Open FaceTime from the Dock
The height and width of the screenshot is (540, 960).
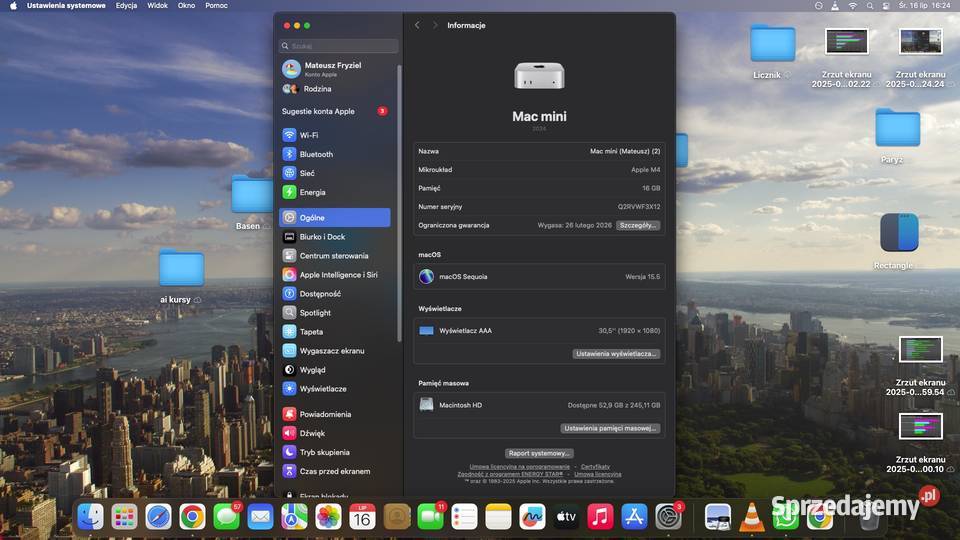click(430, 517)
